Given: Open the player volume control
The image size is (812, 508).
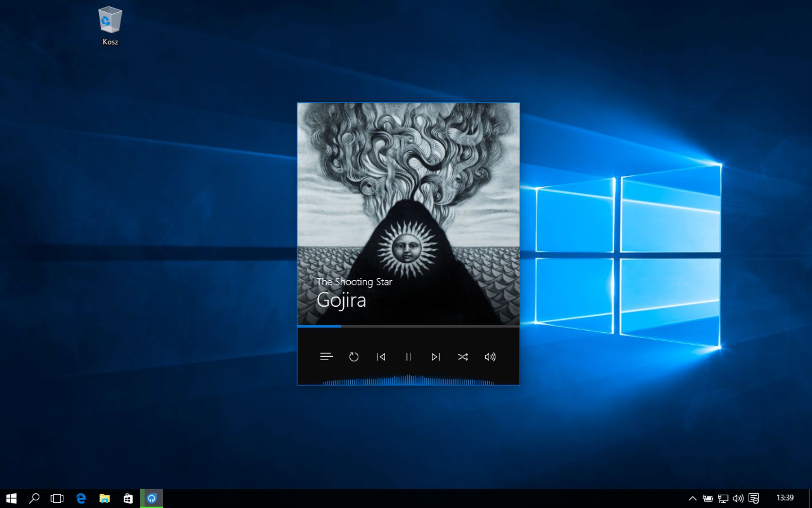Looking at the screenshot, I should point(491,357).
